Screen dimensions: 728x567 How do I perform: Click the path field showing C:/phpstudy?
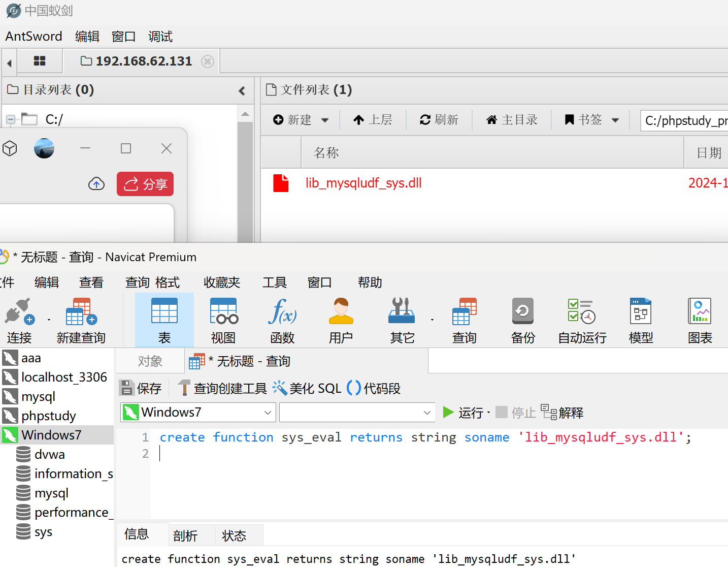pos(684,120)
